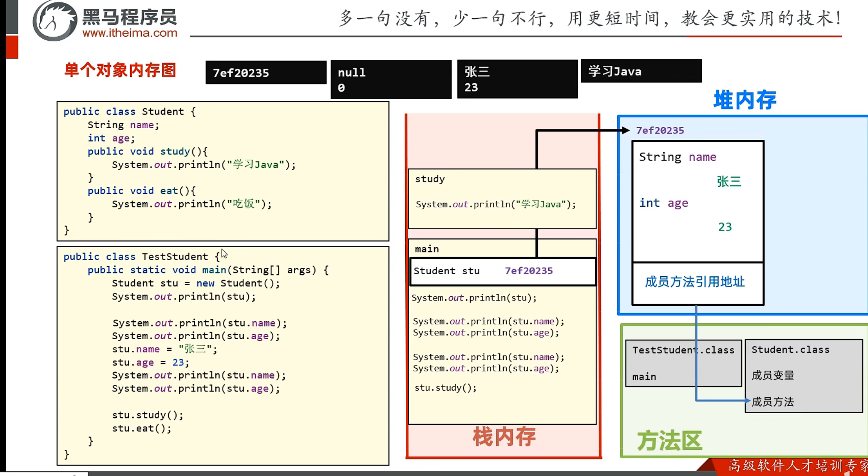Click the 堆内存 heap title
868x476 pixels.
745,100
